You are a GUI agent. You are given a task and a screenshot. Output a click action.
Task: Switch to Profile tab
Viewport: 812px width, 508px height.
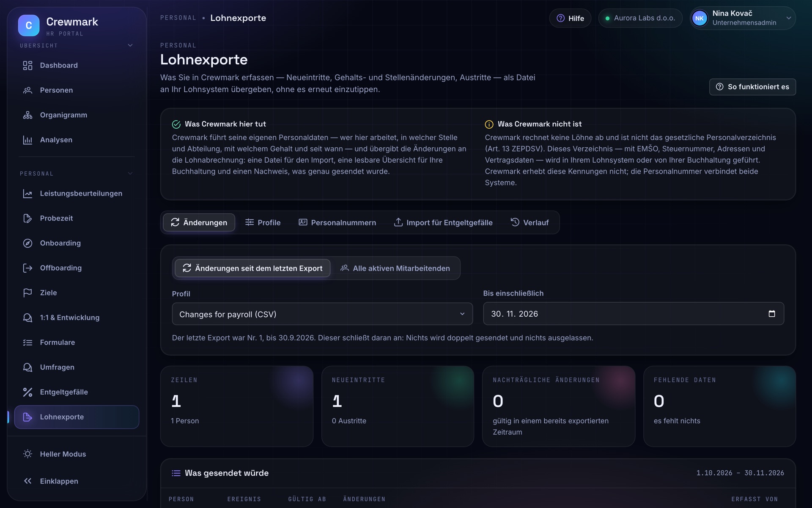(263, 222)
